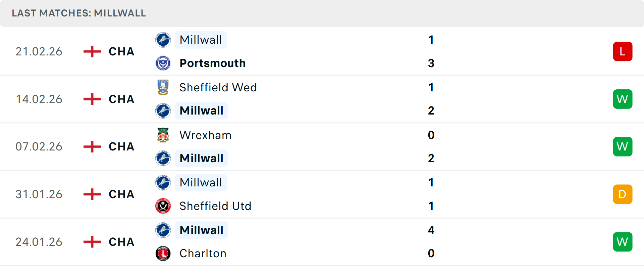Select the Wrexham club crest
The image size is (644, 266).
click(163, 135)
